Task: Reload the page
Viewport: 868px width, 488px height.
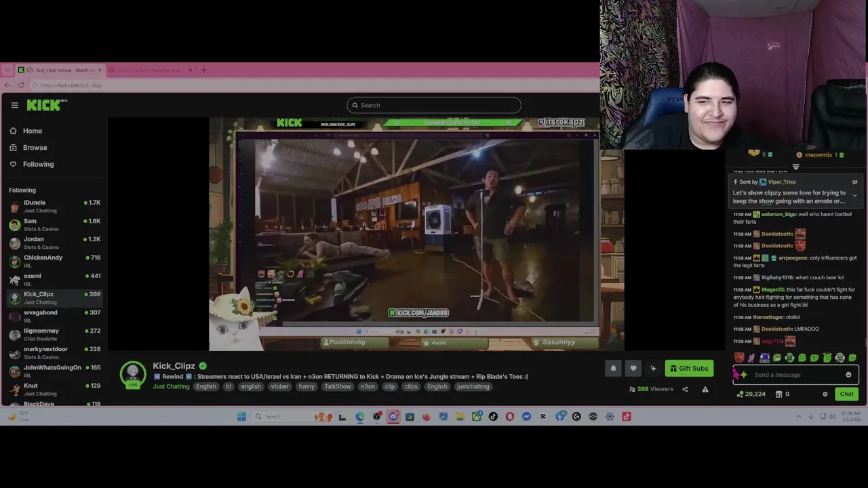Action: (21, 85)
